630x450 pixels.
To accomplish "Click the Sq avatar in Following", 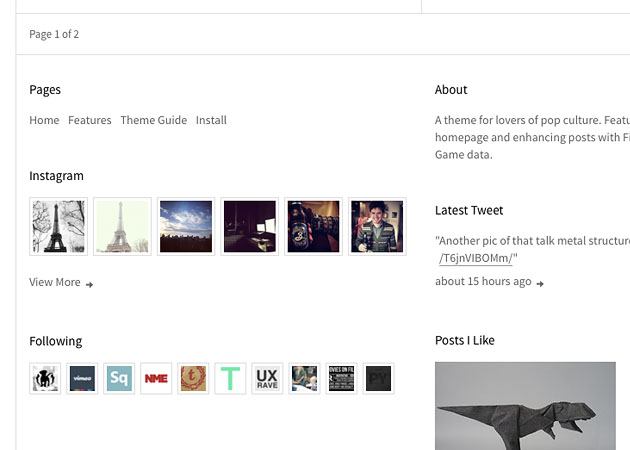I will pyautogui.click(x=119, y=378).
